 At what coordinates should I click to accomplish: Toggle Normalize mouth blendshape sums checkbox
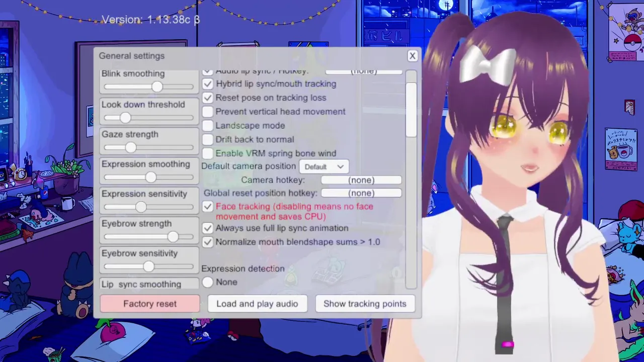click(x=208, y=242)
